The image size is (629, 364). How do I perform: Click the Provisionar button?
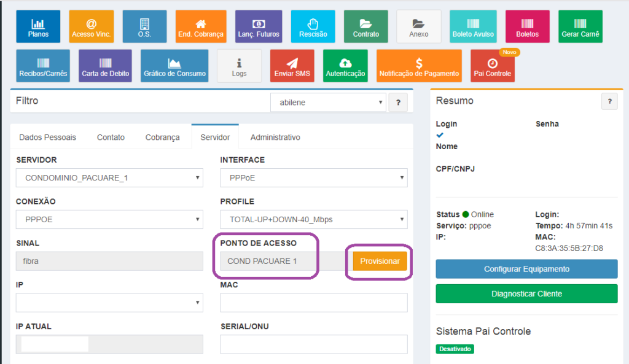coord(378,260)
